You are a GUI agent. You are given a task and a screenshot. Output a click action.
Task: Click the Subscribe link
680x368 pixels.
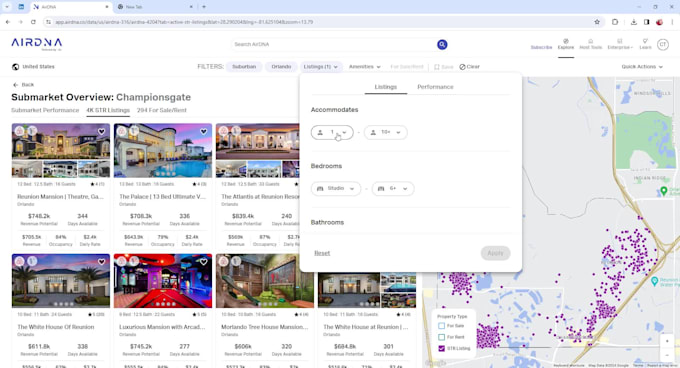(x=541, y=47)
